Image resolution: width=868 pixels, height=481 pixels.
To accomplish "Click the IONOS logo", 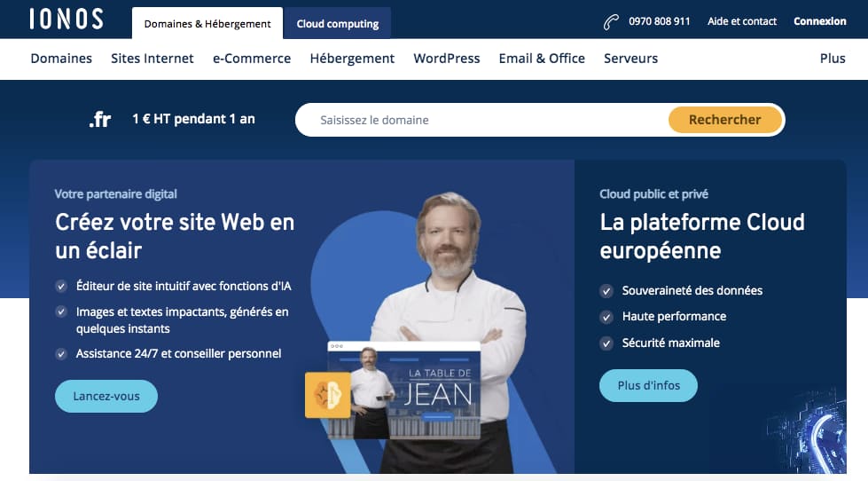I will coord(66,19).
